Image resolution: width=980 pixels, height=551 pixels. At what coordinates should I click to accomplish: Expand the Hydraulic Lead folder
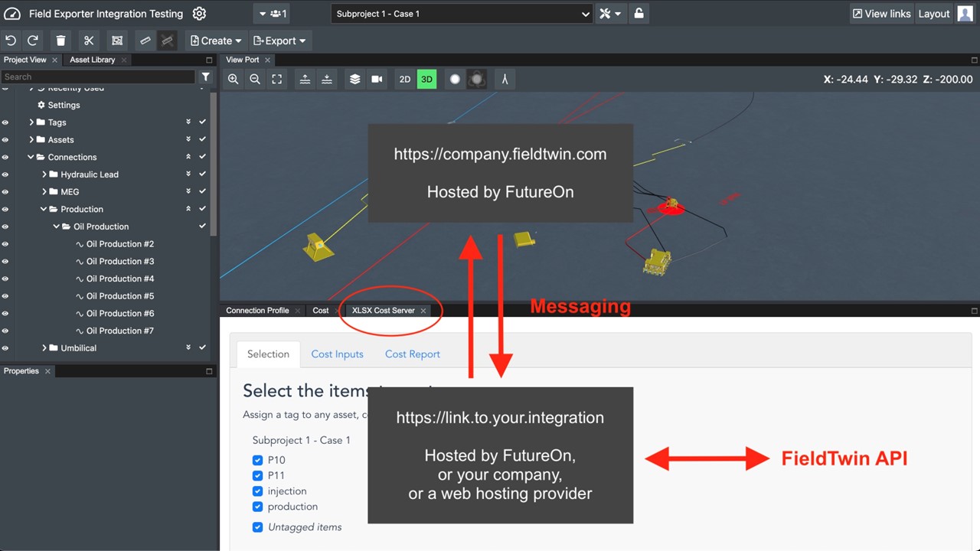click(44, 174)
